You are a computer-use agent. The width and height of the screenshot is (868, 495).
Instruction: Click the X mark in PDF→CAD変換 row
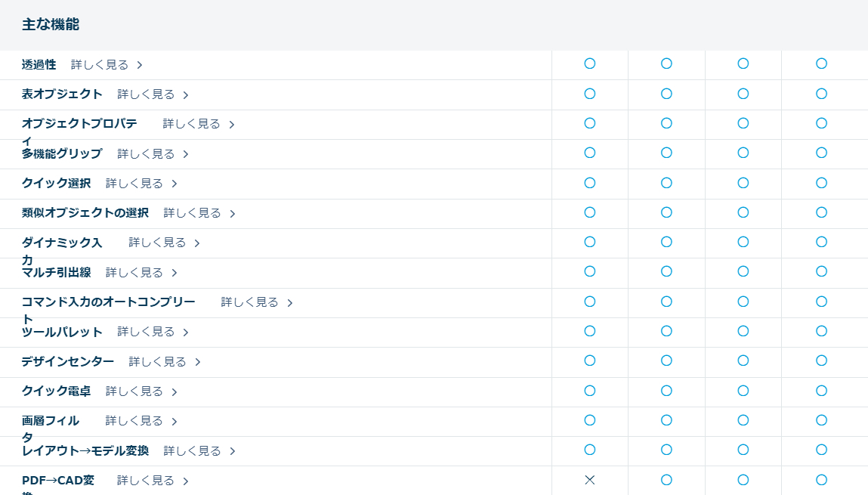pos(590,480)
